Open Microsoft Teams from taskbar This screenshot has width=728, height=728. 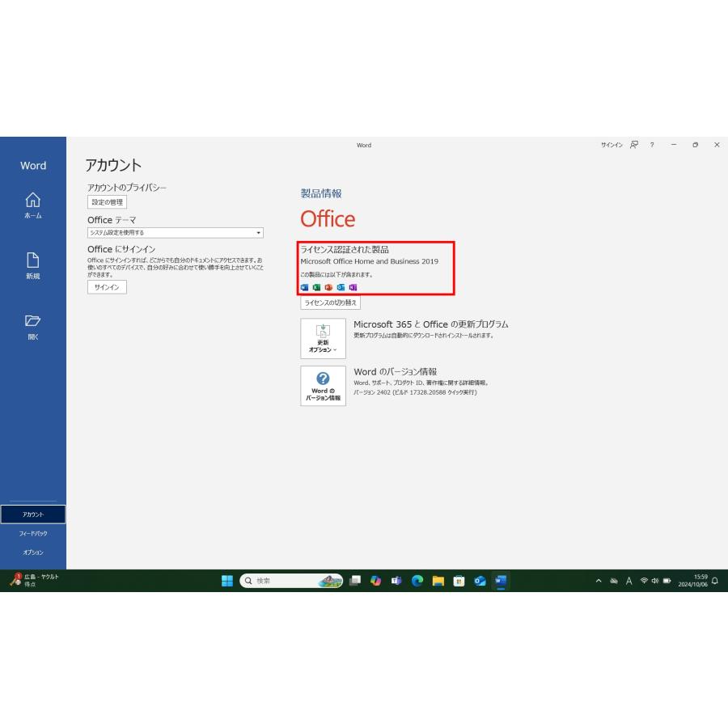[396, 581]
